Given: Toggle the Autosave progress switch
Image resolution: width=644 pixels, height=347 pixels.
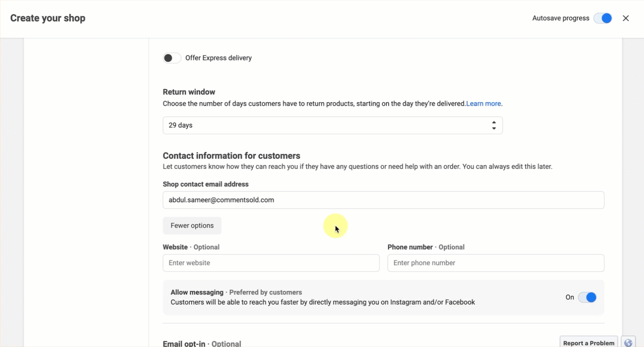Looking at the screenshot, I should [603, 18].
